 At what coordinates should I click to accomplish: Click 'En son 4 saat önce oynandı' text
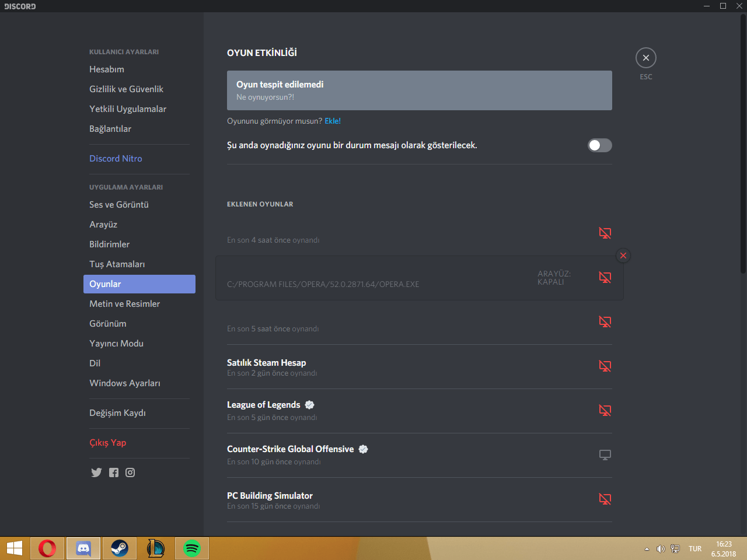(x=273, y=240)
